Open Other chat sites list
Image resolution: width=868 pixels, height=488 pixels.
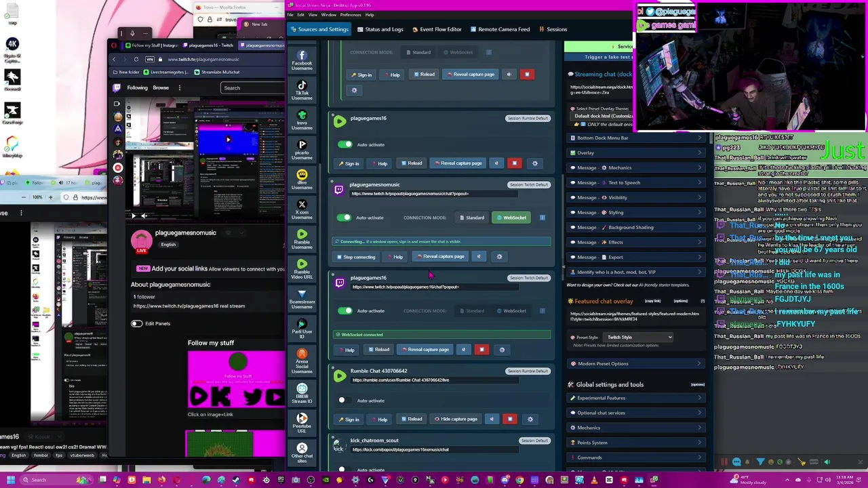[x=302, y=452]
